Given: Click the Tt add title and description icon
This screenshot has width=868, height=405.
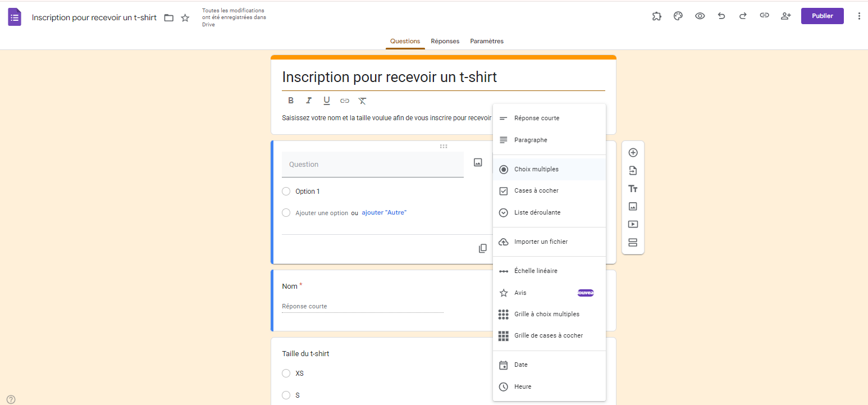Looking at the screenshot, I should 633,188.
